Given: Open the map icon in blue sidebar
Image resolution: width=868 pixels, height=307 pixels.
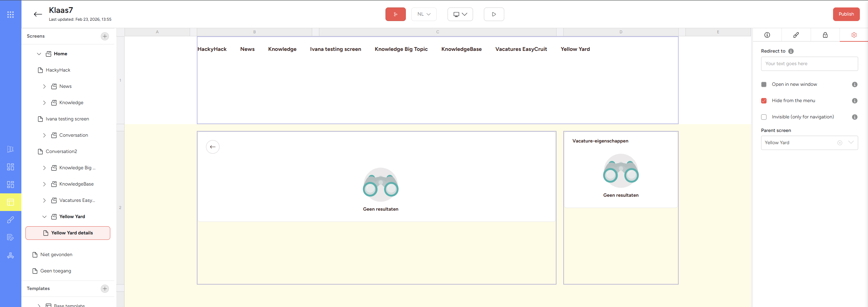Looking at the screenshot, I should [x=11, y=149].
